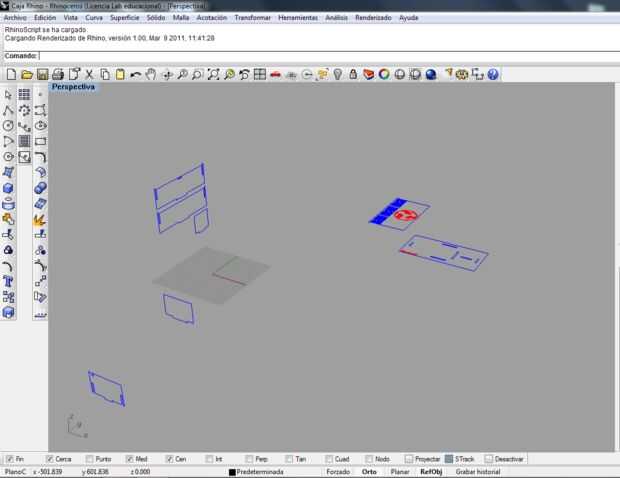Screen dimensions: 620x478
Task: Open the Transformar menu
Action: click(252, 18)
